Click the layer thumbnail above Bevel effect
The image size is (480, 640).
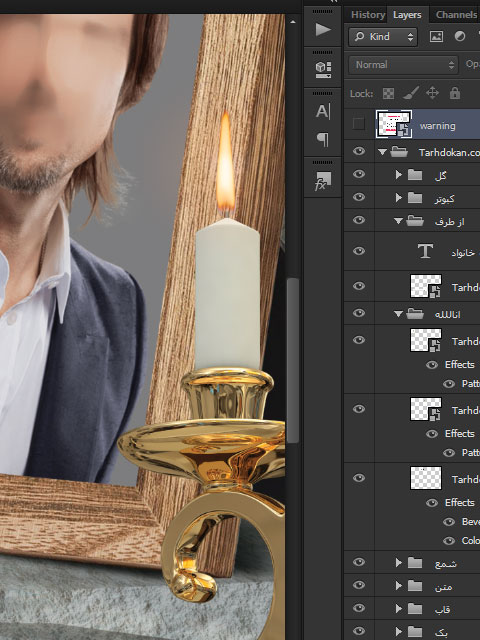pos(426,478)
